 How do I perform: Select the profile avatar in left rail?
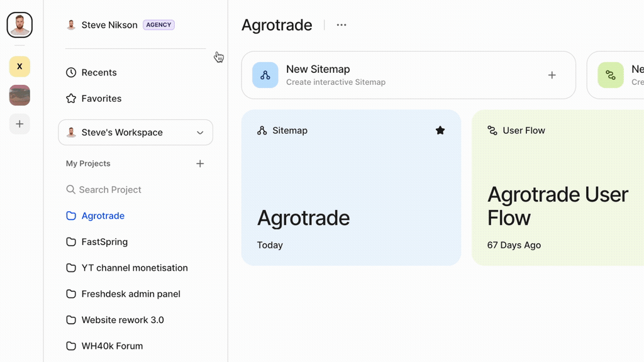(19, 25)
